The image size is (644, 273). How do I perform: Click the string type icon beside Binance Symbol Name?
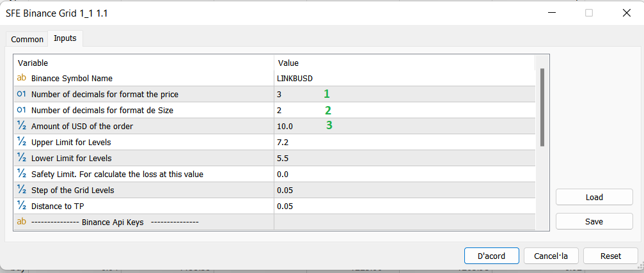tap(21, 78)
